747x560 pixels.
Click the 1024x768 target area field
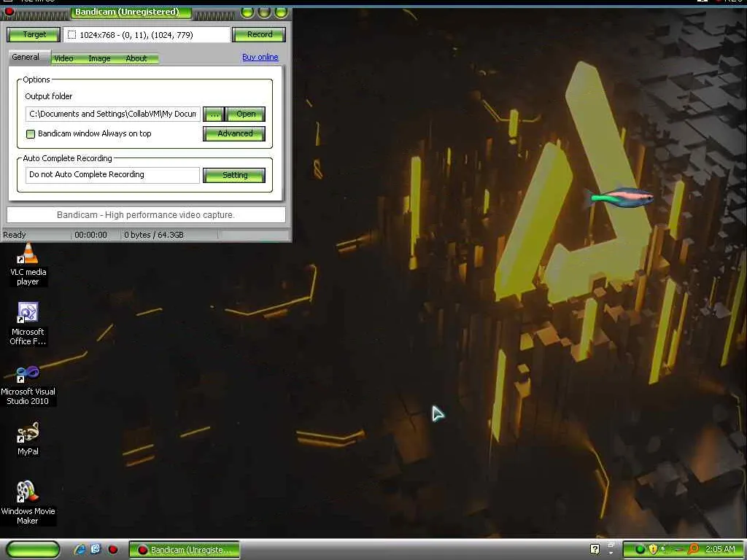click(x=147, y=35)
